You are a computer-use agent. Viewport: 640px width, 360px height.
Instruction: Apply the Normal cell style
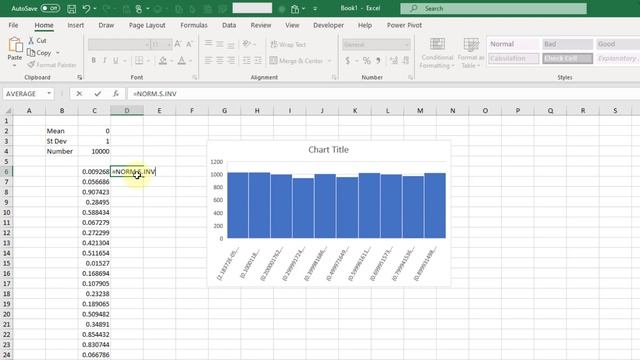tap(513, 44)
